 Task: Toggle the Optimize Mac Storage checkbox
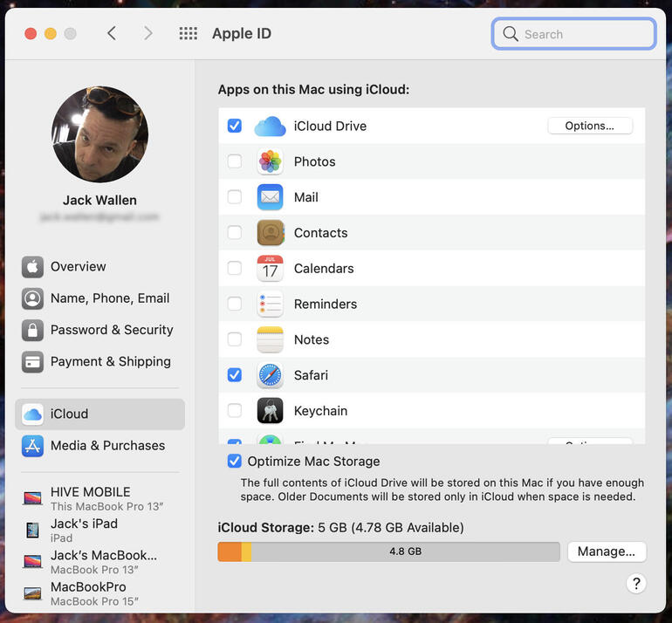point(235,462)
